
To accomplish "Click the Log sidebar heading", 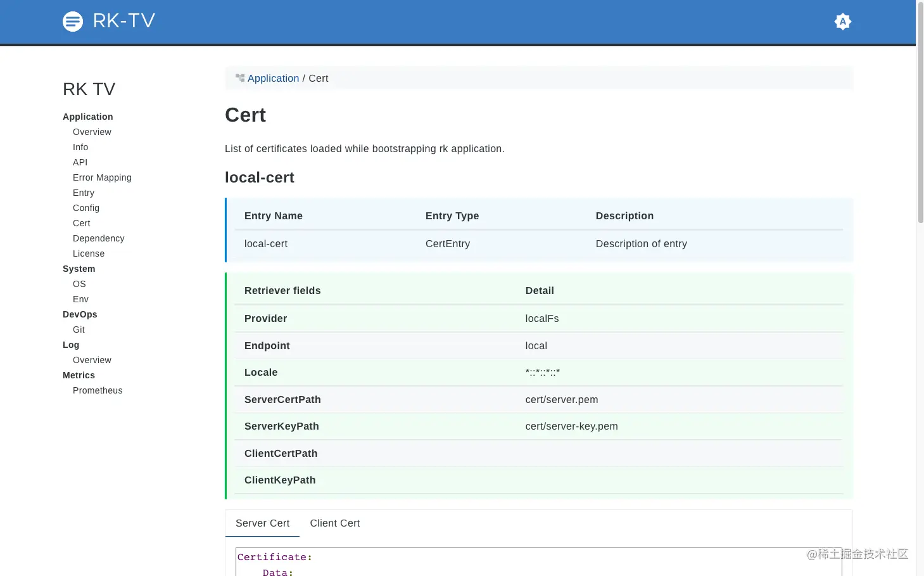I will pyautogui.click(x=71, y=345).
